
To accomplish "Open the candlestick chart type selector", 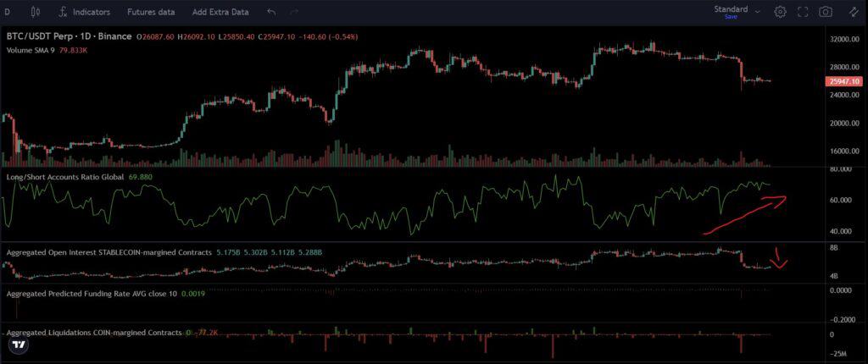I will 36,12.
